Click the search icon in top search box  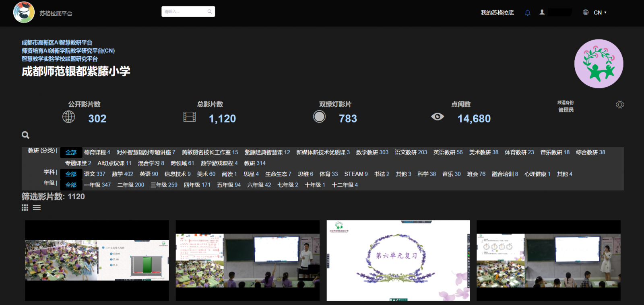click(210, 12)
